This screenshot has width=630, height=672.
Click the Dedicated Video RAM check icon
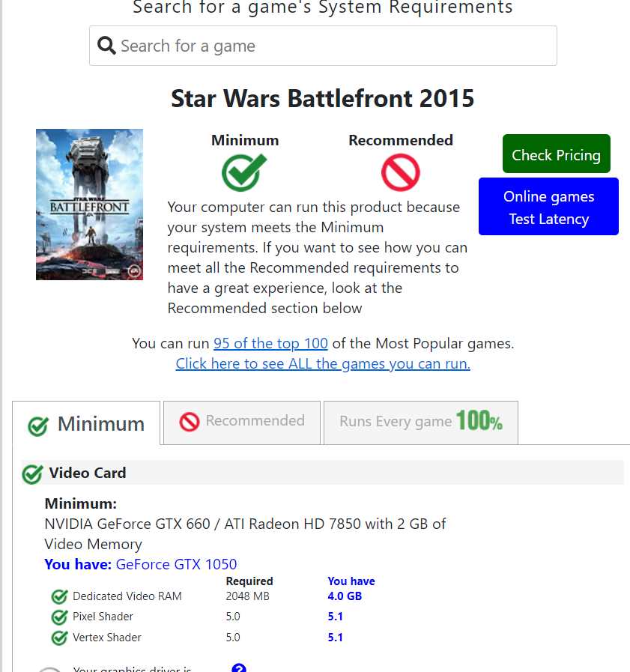pyautogui.click(x=59, y=596)
